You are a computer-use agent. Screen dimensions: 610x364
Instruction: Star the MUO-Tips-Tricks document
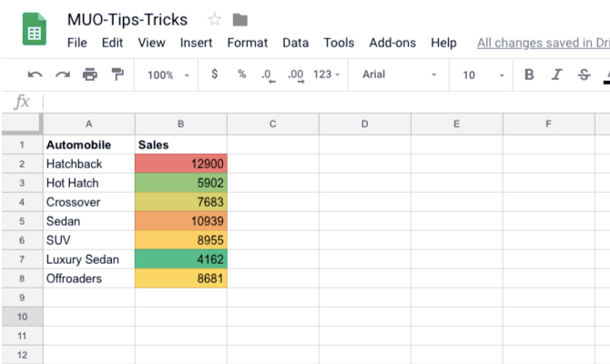215,19
